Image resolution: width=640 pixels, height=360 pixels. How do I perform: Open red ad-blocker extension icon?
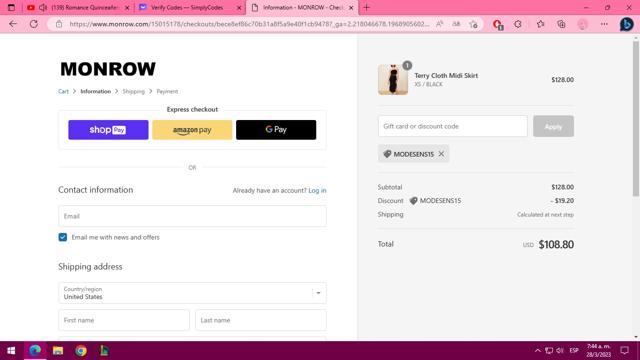(498, 24)
